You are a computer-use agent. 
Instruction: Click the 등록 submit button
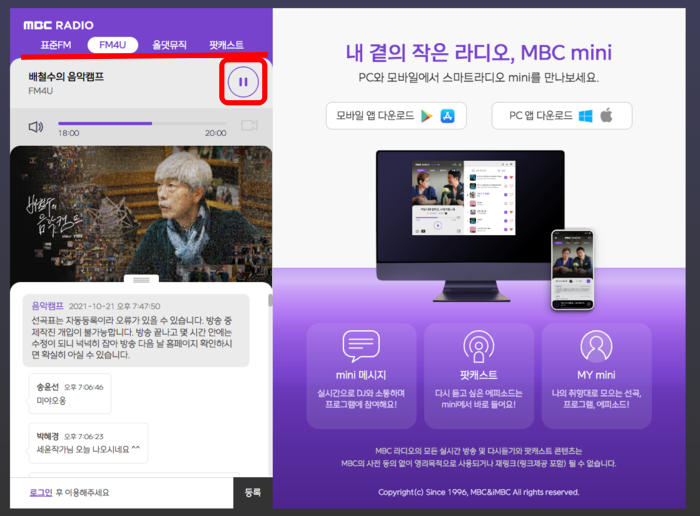coord(253,492)
